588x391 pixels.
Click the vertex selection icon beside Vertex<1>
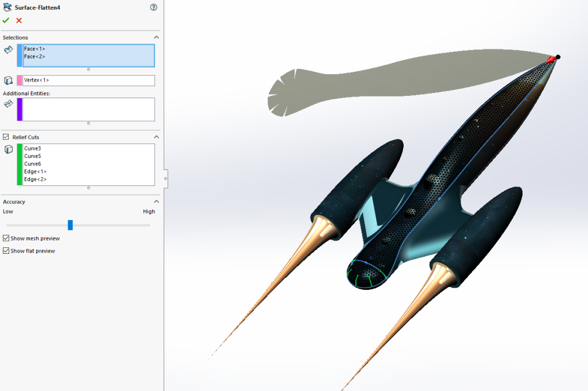(7, 80)
